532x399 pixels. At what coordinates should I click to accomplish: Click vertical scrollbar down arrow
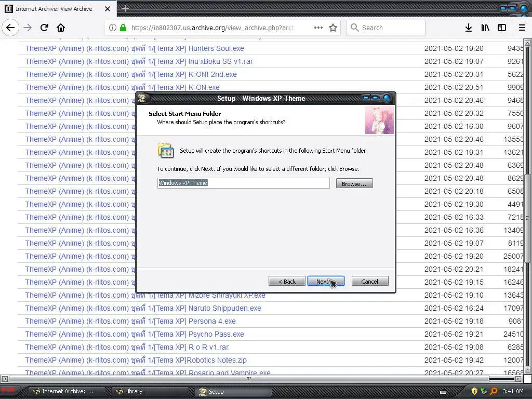(x=527, y=370)
